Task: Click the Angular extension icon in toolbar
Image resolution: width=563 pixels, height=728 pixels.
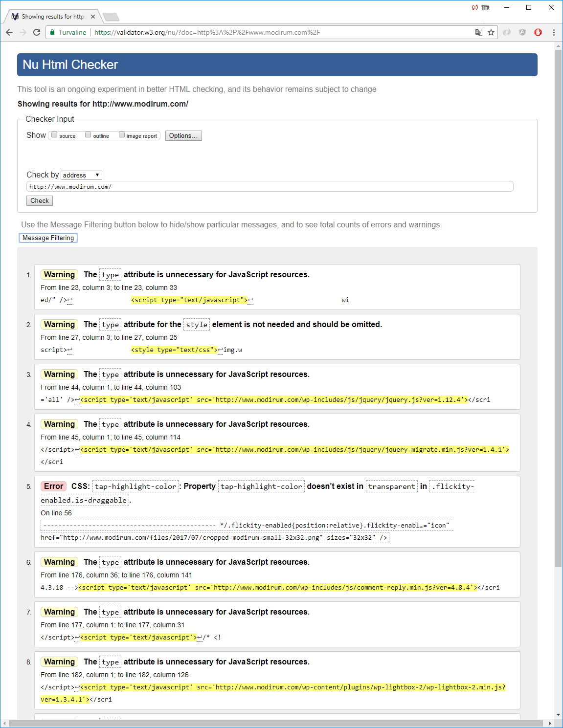Action: pos(522,32)
